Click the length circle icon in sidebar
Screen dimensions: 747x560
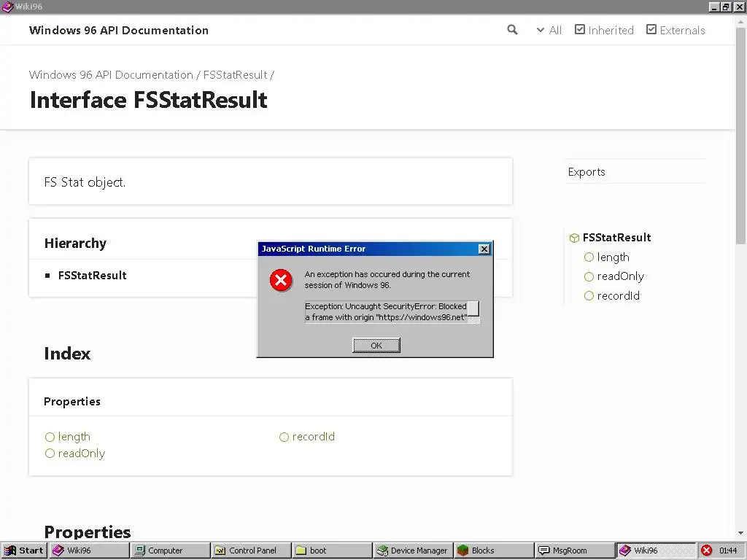[589, 257]
